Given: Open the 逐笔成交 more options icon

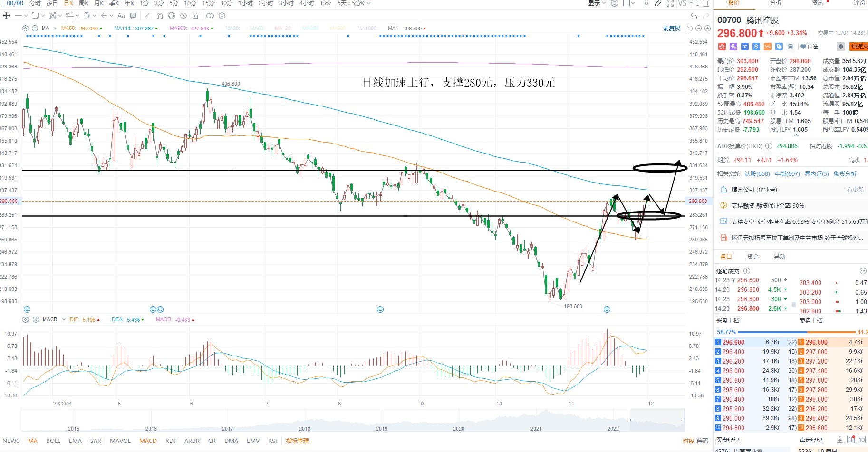Looking at the screenshot, I should (x=863, y=271).
